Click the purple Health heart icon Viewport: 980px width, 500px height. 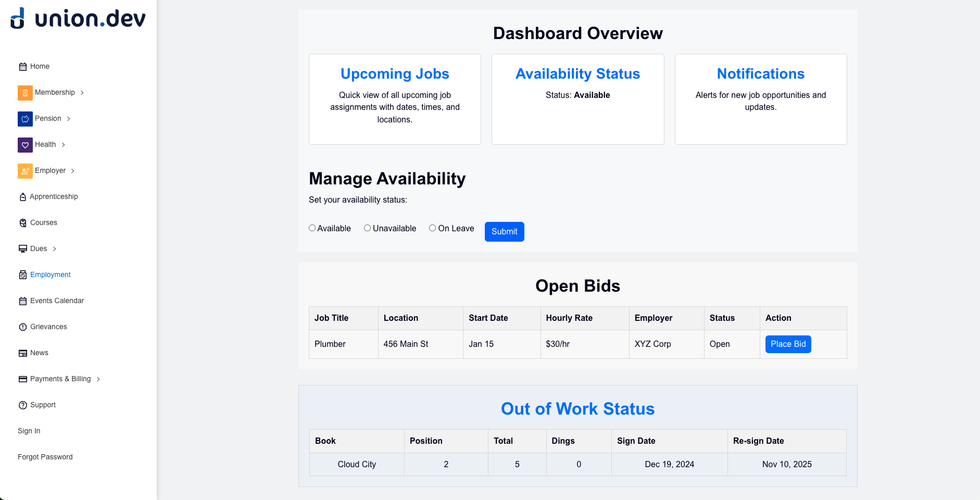pyautogui.click(x=25, y=145)
